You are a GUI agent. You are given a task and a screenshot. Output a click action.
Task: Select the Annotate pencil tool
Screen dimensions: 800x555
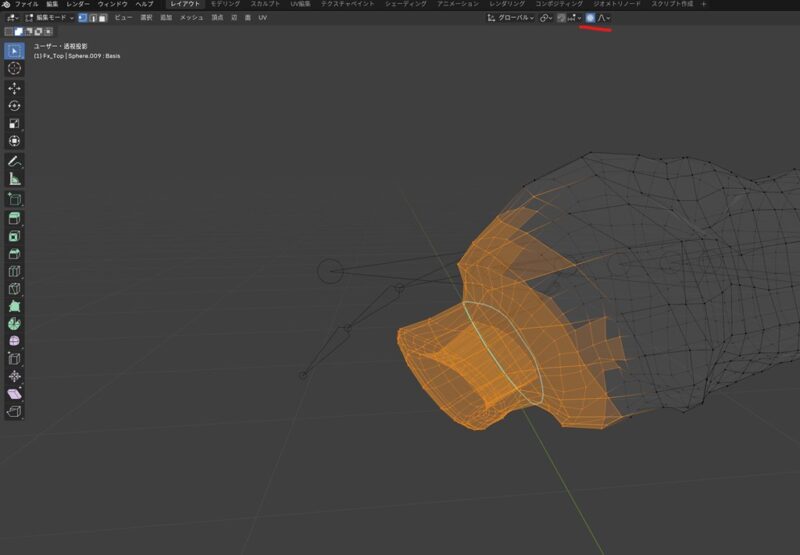(x=14, y=160)
